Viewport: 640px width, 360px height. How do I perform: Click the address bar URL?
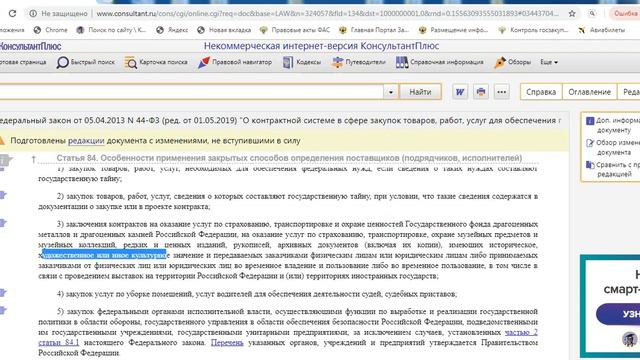pyautogui.click(x=327, y=13)
